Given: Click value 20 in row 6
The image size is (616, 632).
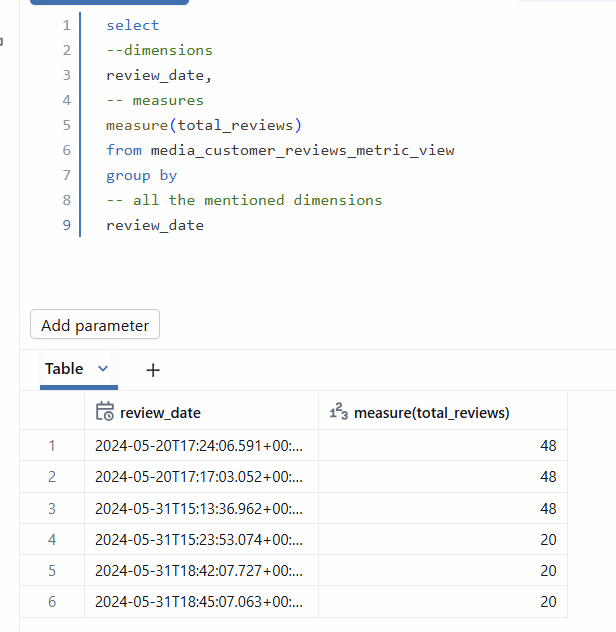Looking at the screenshot, I should (548, 601).
